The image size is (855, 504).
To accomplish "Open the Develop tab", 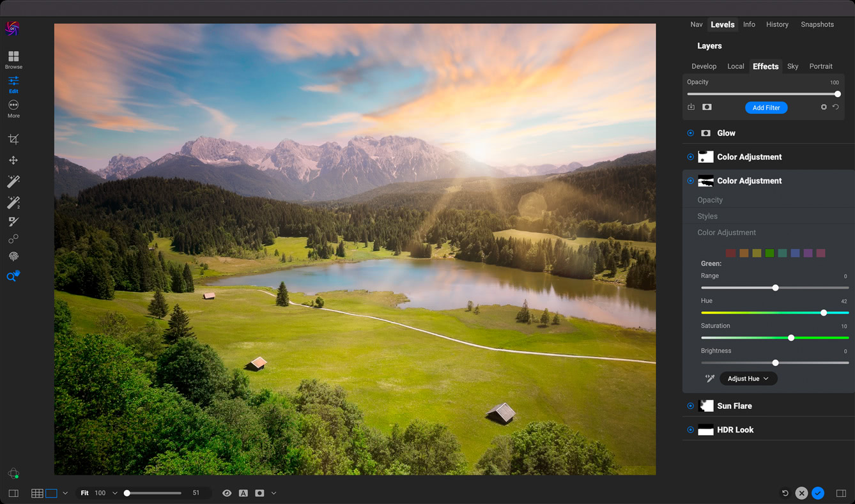I will pyautogui.click(x=704, y=66).
